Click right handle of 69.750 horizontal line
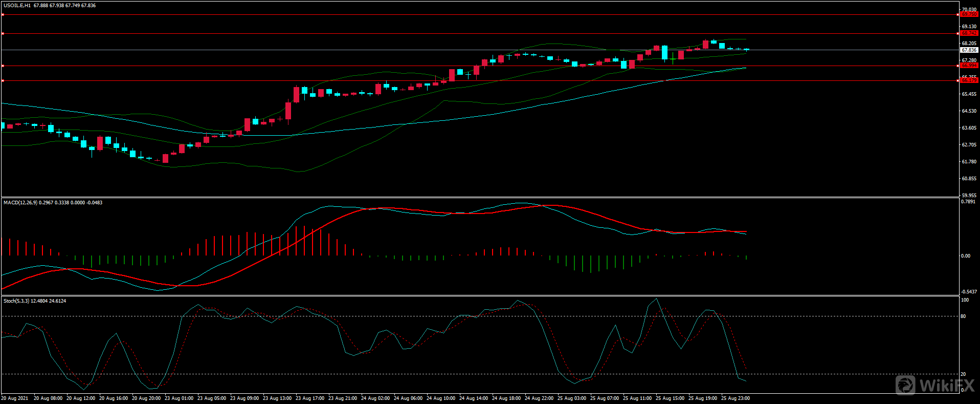 click(x=957, y=14)
